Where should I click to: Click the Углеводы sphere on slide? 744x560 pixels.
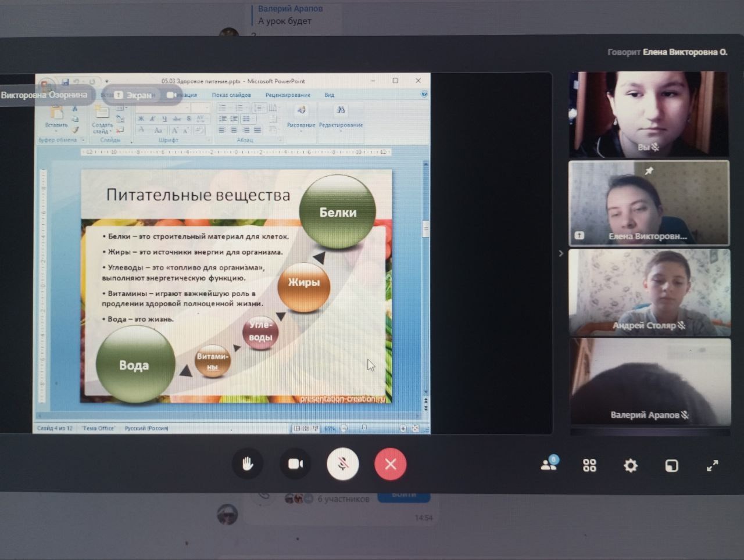(x=260, y=332)
